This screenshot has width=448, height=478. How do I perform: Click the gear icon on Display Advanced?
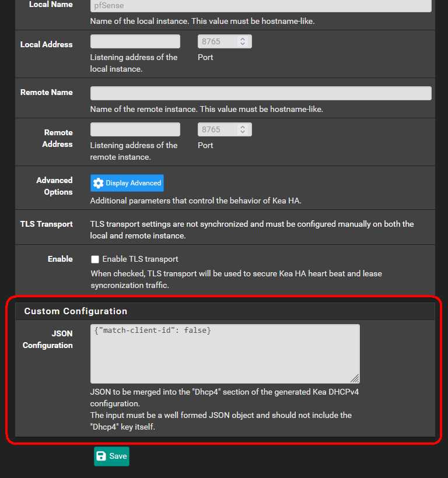tap(99, 183)
